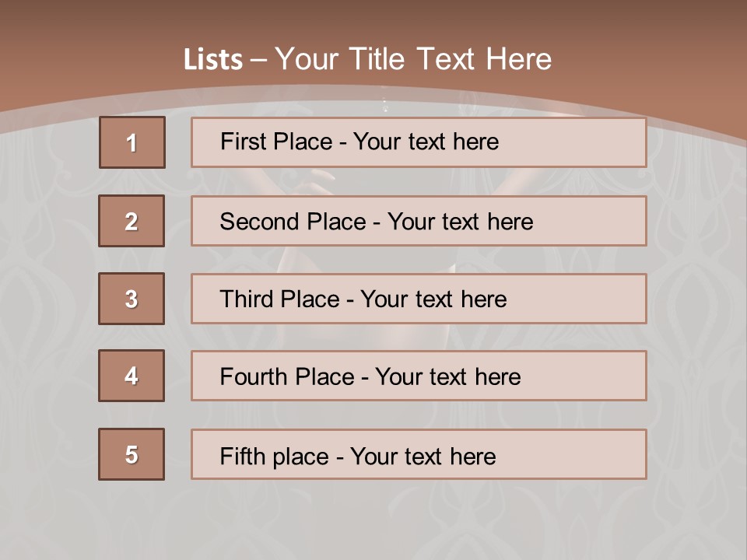This screenshot has width=747, height=560.
Task: Select the "Your Title Text Here" title text
Action: coord(413,59)
